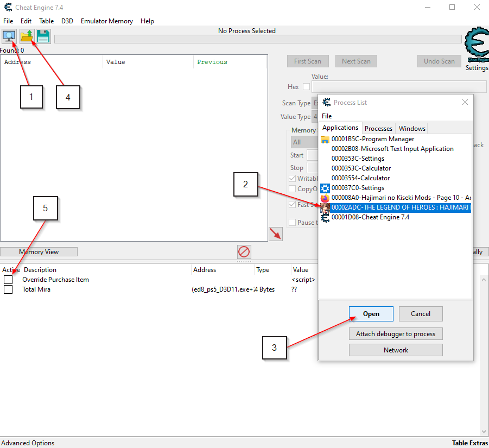Screen dimensions: 489x448
Task: Click the red arrow add-to-address-list icon
Action: pyautogui.click(x=276, y=234)
